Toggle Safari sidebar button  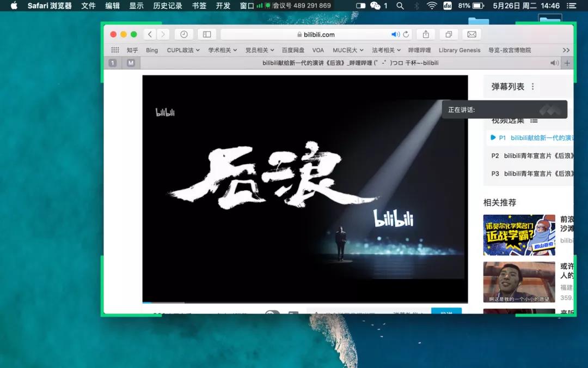point(207,34)
